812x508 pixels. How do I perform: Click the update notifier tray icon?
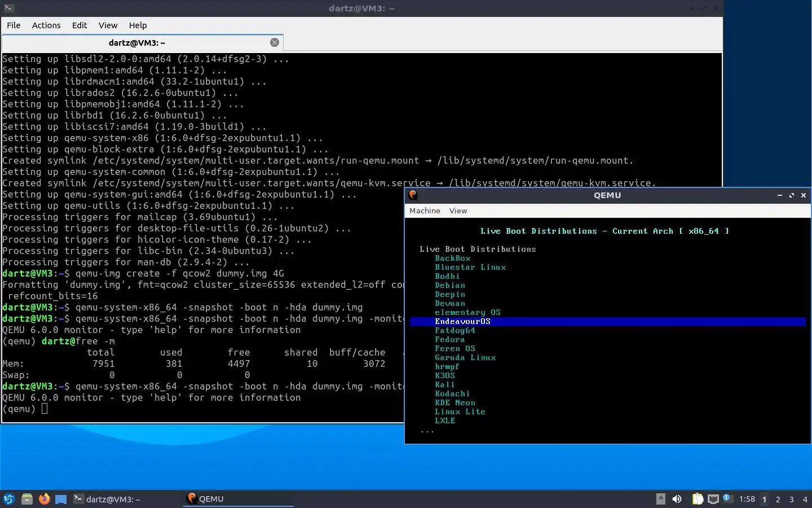[727, 498]
